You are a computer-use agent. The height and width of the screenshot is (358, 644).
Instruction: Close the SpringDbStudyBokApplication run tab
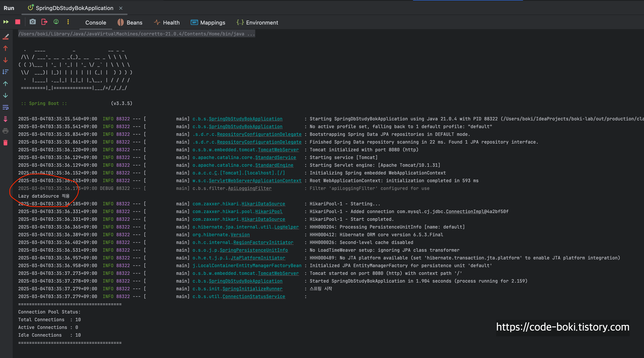click(x=121, y=8)
